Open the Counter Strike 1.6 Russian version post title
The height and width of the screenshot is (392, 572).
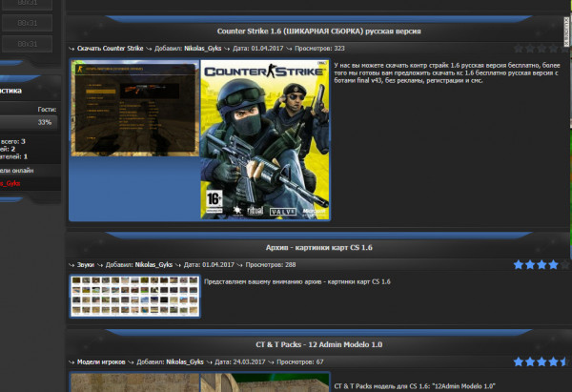tap(318, 31)
